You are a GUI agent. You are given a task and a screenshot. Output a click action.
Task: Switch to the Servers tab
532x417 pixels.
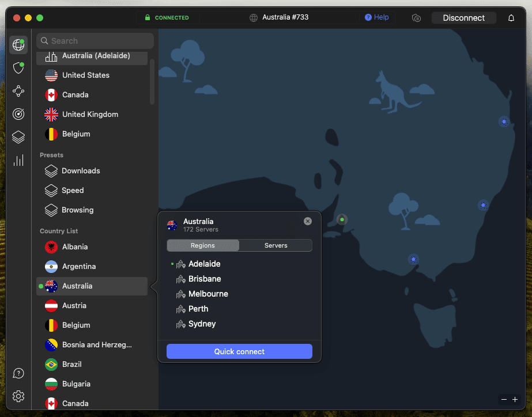tap(276, 245)
